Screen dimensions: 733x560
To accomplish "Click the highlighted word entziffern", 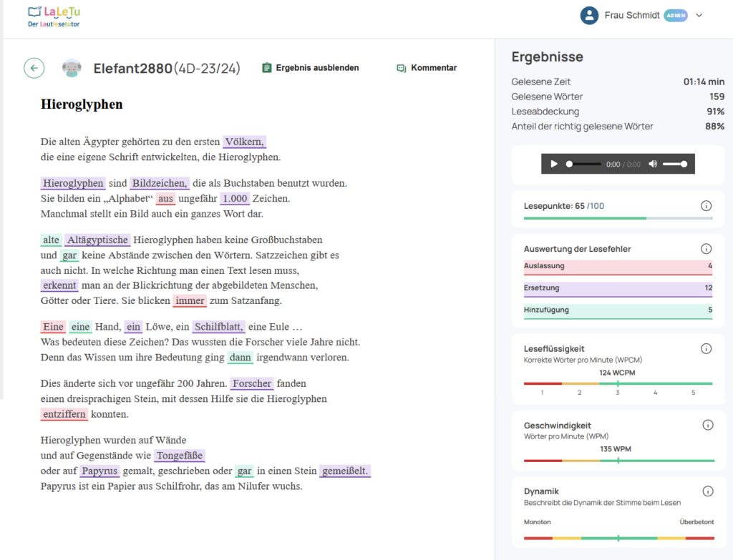I will pyautogui.click(x=64, y=414).
